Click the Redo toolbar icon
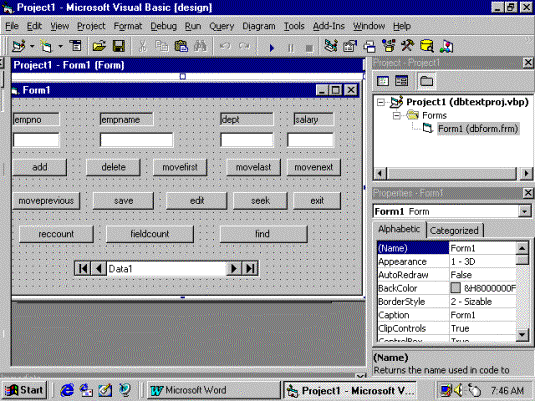Image resolution: width=535 pixels, height=401 pixels. [x=244, y=46]
